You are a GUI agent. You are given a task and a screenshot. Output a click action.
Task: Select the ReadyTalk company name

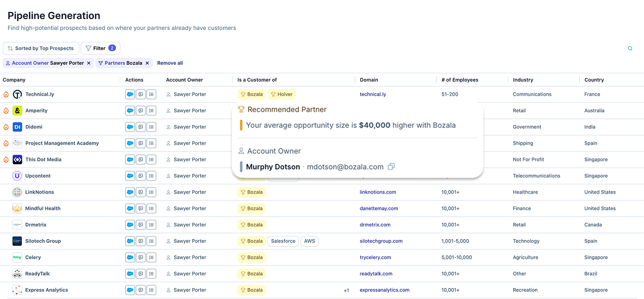pos(38,273)
